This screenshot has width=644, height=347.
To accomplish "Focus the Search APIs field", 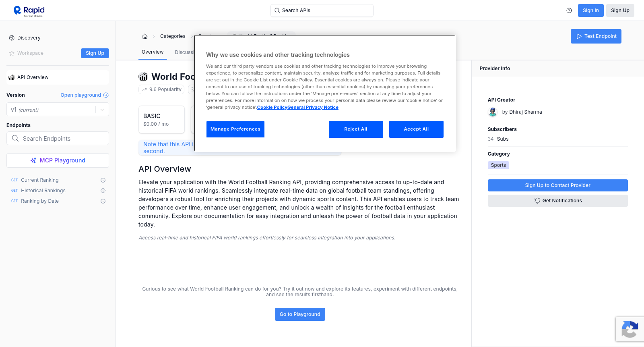I will [322, 10].
